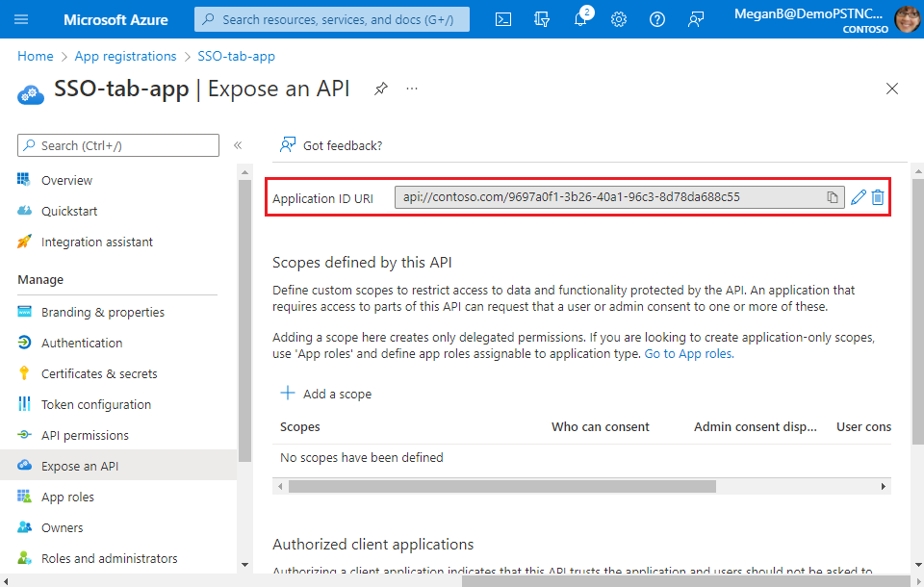Open the portal hamburger menu
Viewport: 924px width, 587px height.
click(x=21, y=19)
